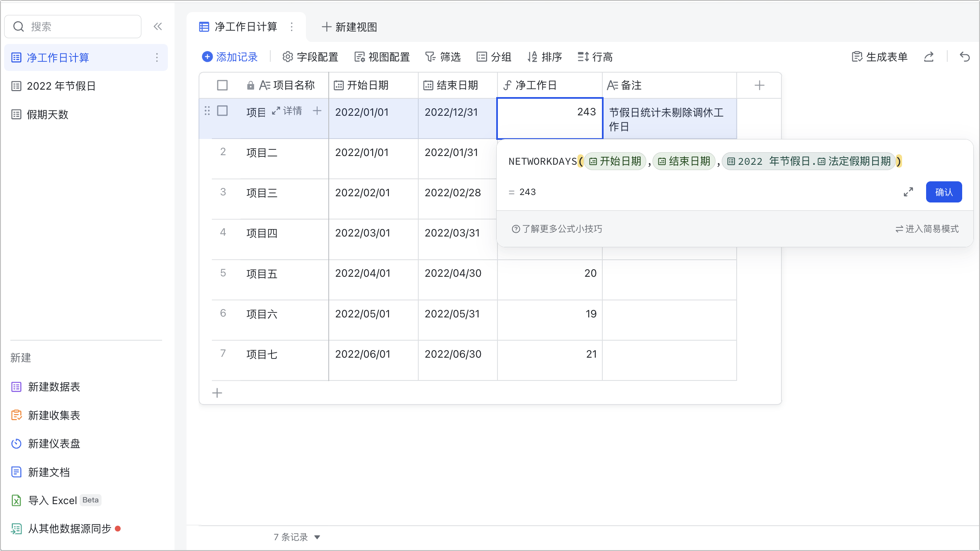Click the plus icon beside 详情
The height and width of the screenshot is (551, 980).
317,111
